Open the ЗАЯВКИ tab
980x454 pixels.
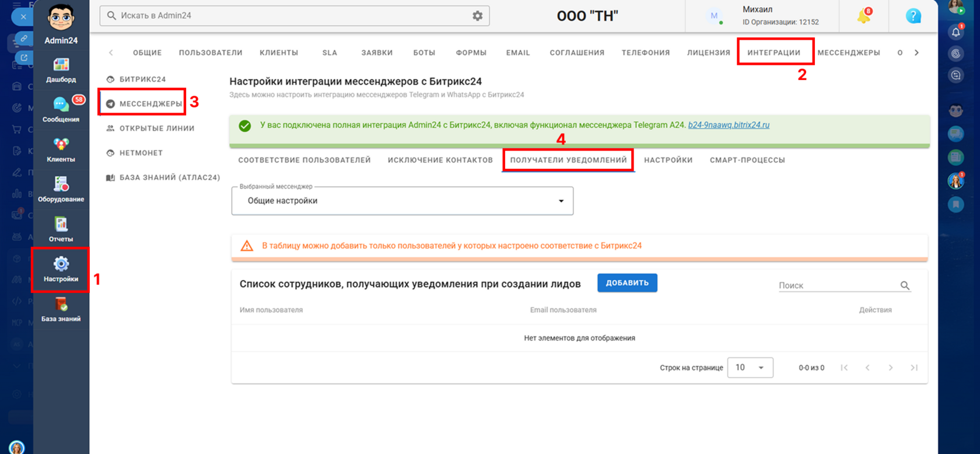tap(377, 53)
